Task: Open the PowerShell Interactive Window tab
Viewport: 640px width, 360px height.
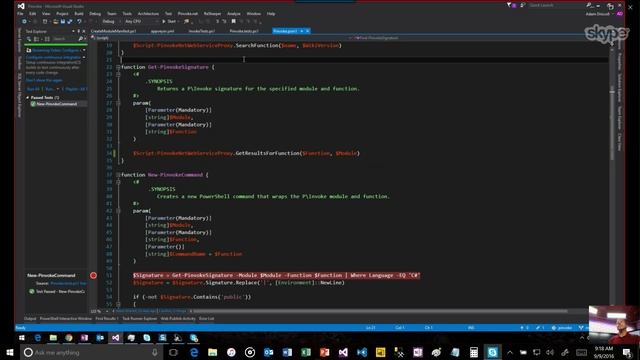Action: (66, 319)
